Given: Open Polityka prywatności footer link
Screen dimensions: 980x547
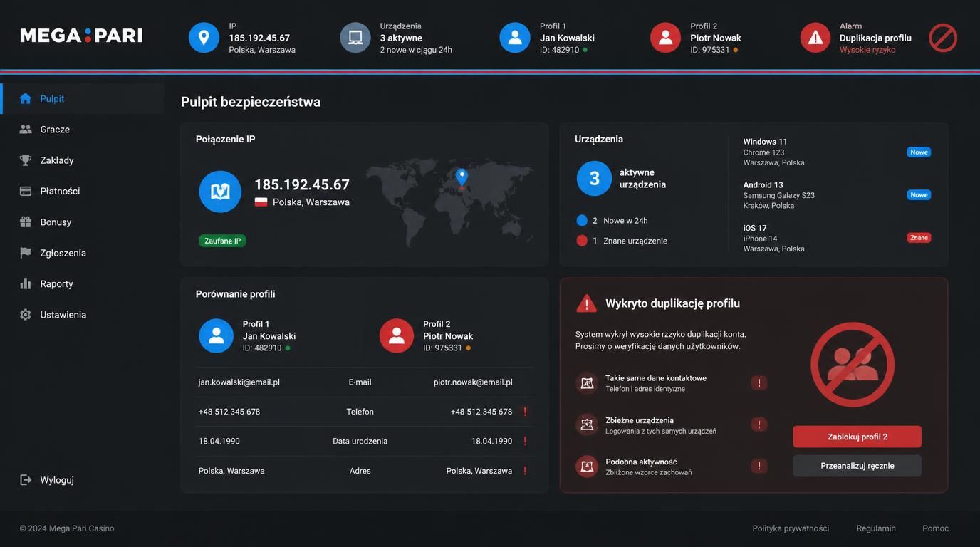Looking at the screenshot, I should [x=791, y=528].
